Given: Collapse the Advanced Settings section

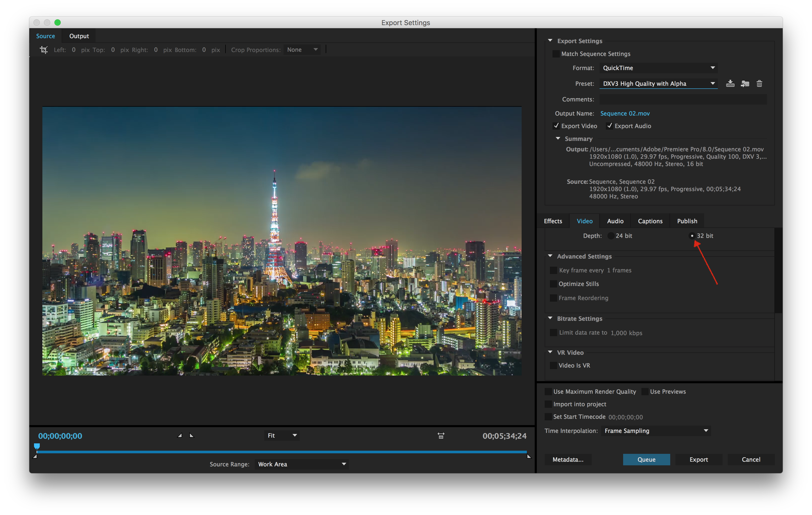Looking at the screenshot, I should pyautogui.click(x=550, y=256).
